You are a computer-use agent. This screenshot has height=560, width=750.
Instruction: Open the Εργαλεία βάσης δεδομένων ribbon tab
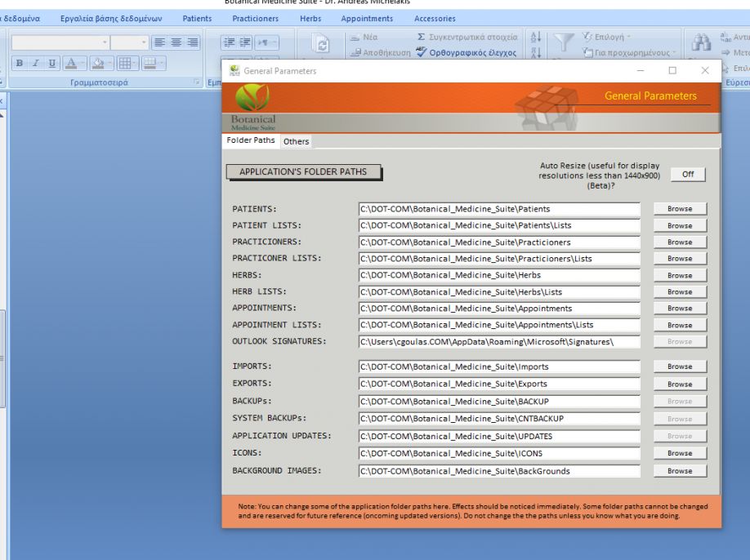point(111,19)
